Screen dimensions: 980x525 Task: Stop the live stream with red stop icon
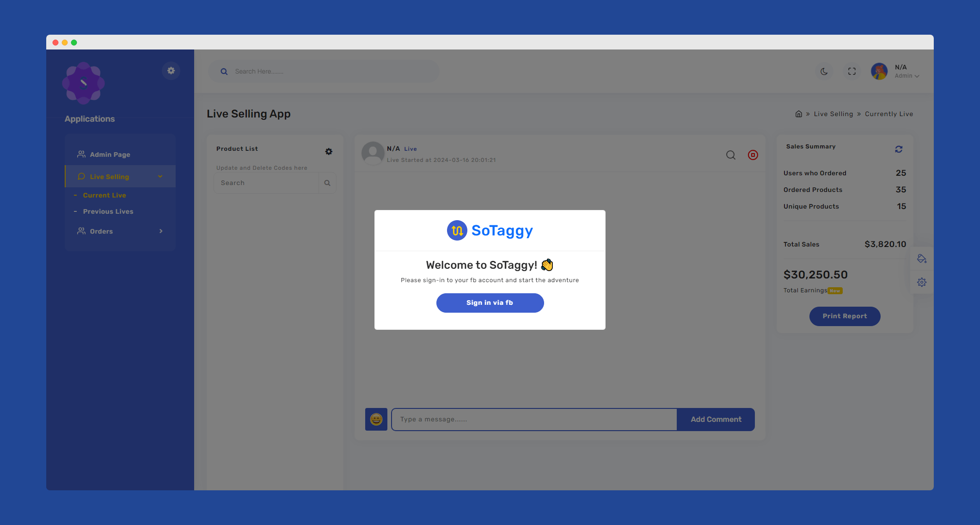753,155
